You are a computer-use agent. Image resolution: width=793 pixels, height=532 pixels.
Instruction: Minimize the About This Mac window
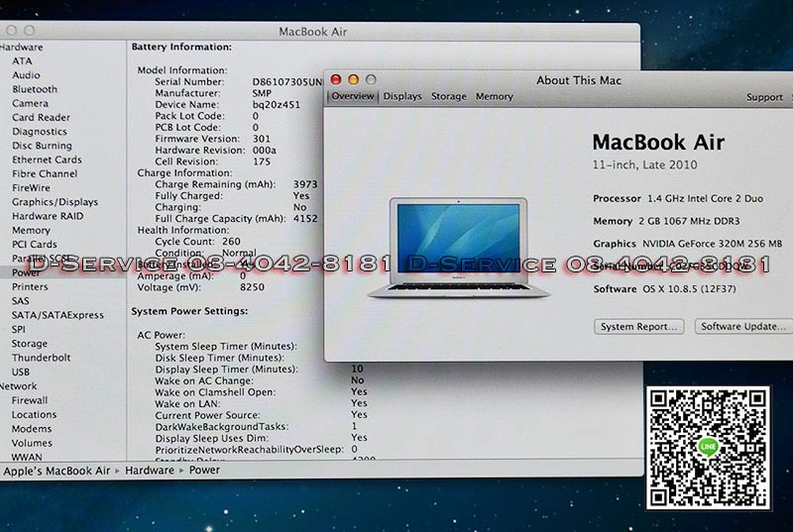point(354,80)
